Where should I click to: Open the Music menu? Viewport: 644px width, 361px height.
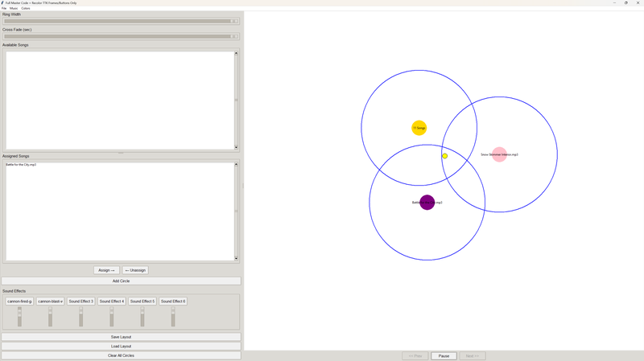click(x=14, y=8)
